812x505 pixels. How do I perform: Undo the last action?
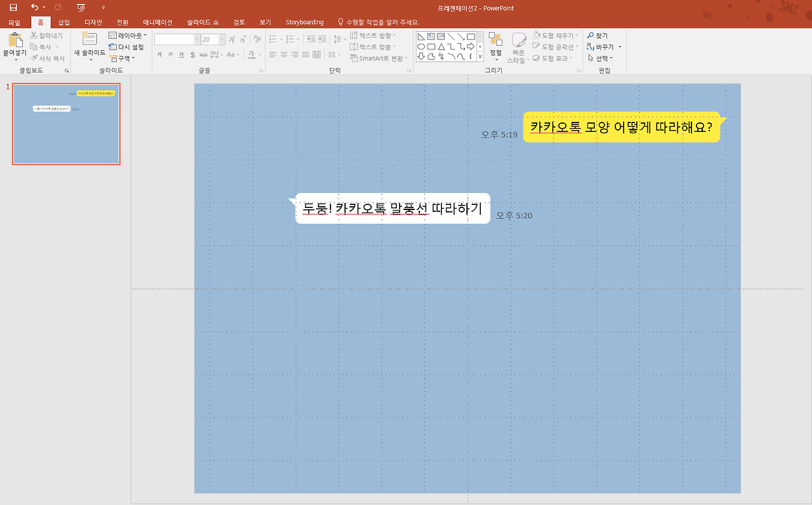[x=34, y=8]
